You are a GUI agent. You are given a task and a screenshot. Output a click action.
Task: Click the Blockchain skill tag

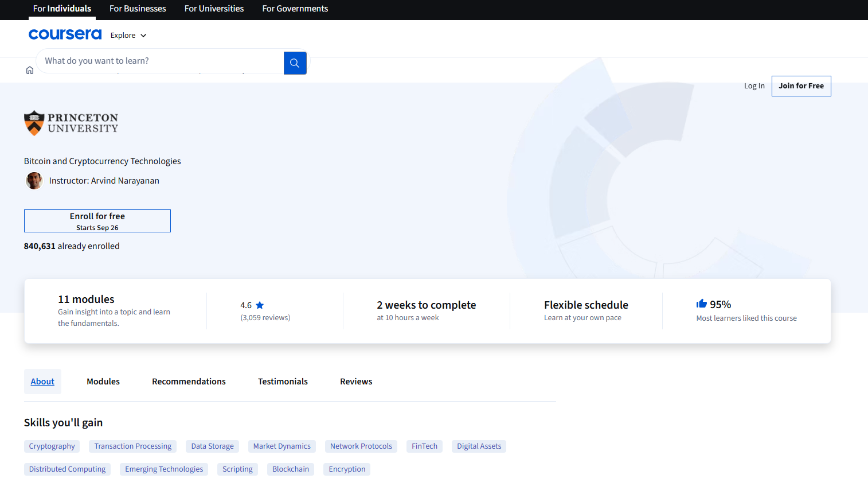click(291, 469)
